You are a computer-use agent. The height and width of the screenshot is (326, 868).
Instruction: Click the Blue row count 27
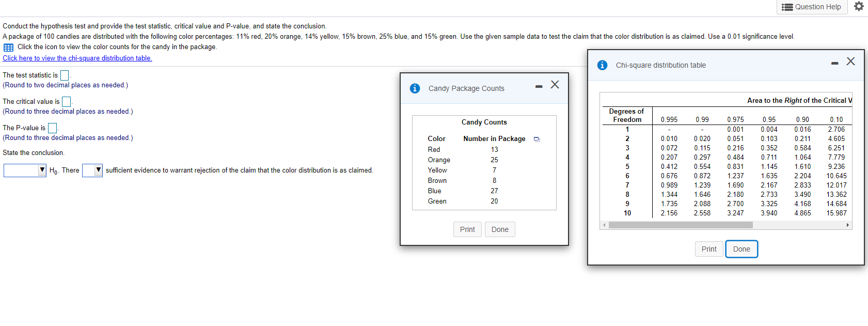click(494, 191)
